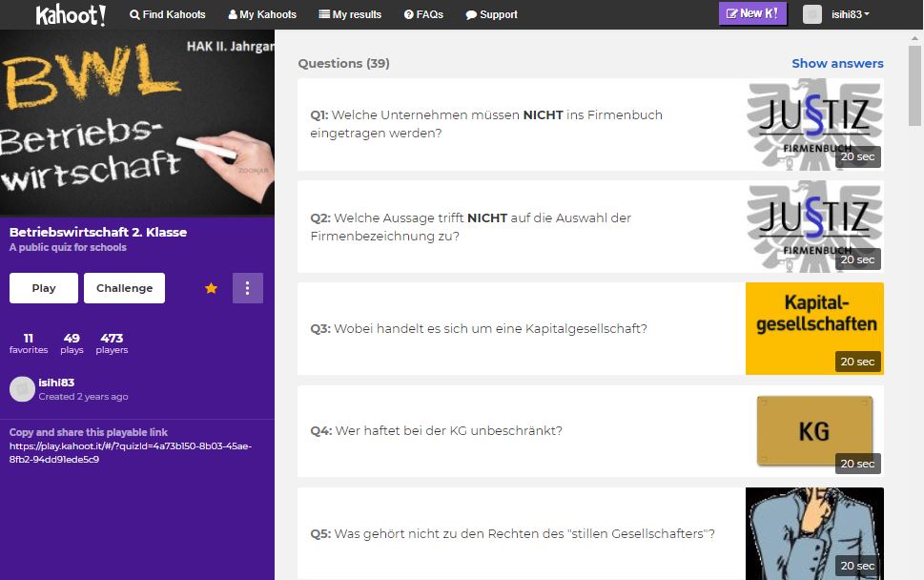924x580 pixels.
Task: Click the Q5 thinking man thumbnail
Action: click(814, 534)
